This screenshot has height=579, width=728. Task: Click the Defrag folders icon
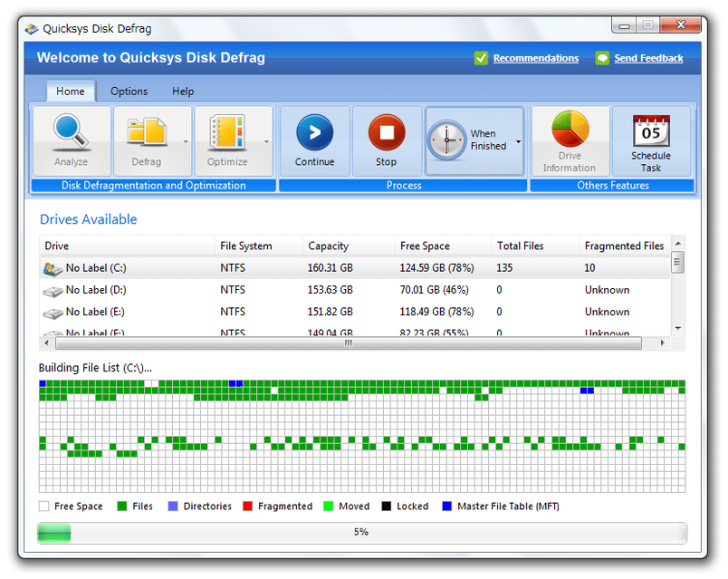pyautogui.click(x=147, y=131)
